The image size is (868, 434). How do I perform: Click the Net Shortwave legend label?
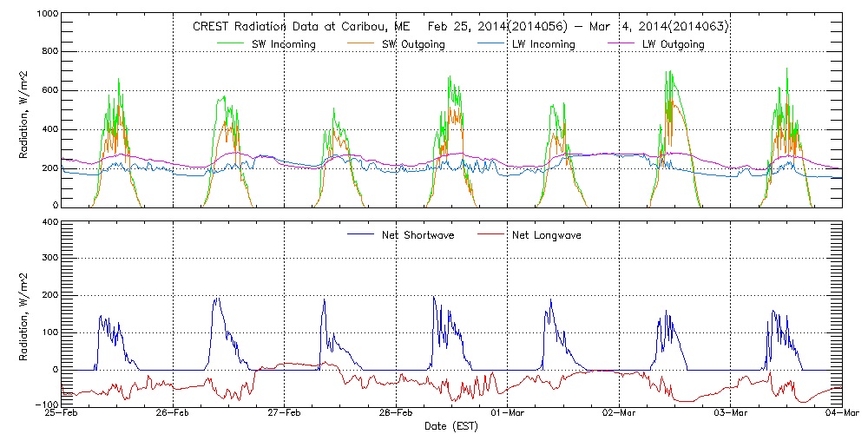point(424,234)
